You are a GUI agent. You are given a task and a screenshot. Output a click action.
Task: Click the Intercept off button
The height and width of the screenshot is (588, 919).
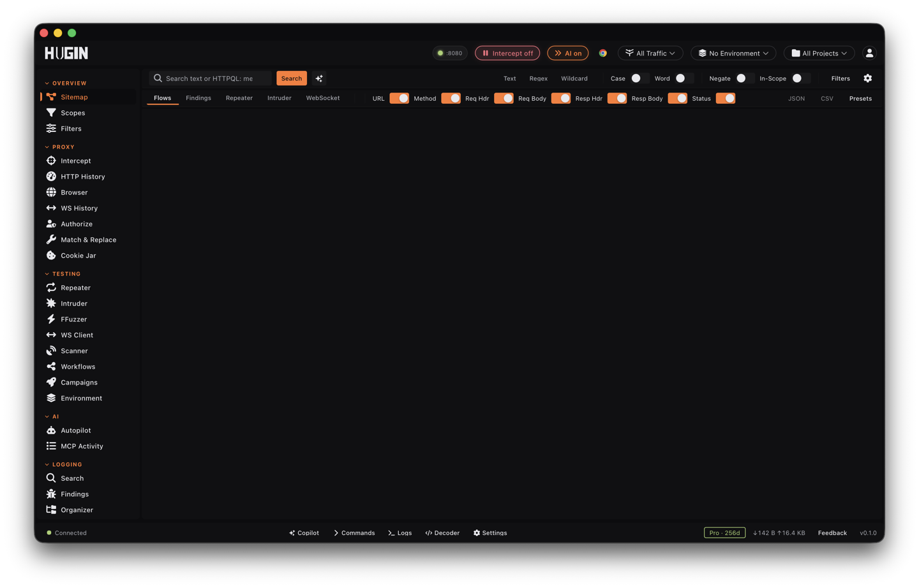[x=507, y=53]
